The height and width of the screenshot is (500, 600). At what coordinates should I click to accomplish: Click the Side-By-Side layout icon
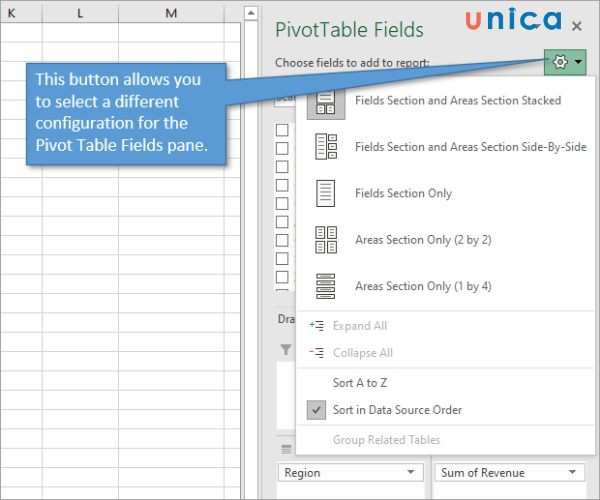(326, 147)
